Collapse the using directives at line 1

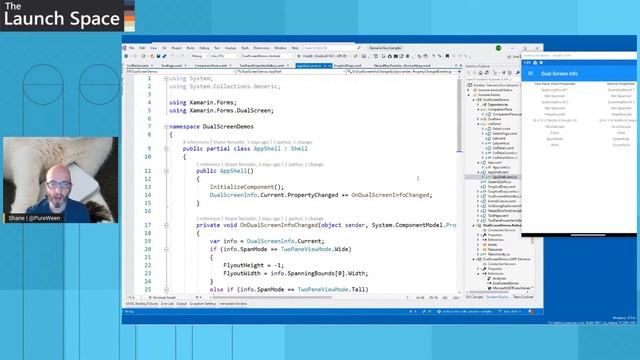coord(166,78)
